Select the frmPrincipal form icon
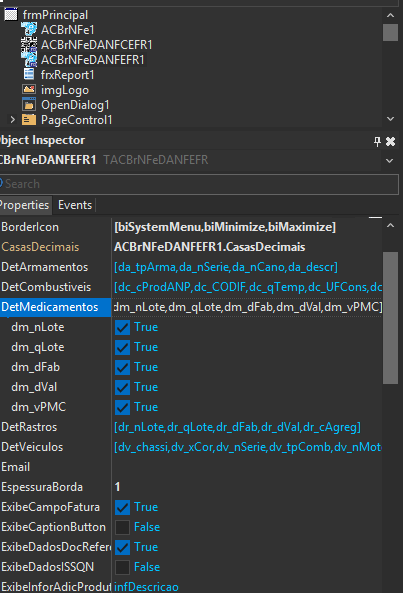 coord(11,15)
